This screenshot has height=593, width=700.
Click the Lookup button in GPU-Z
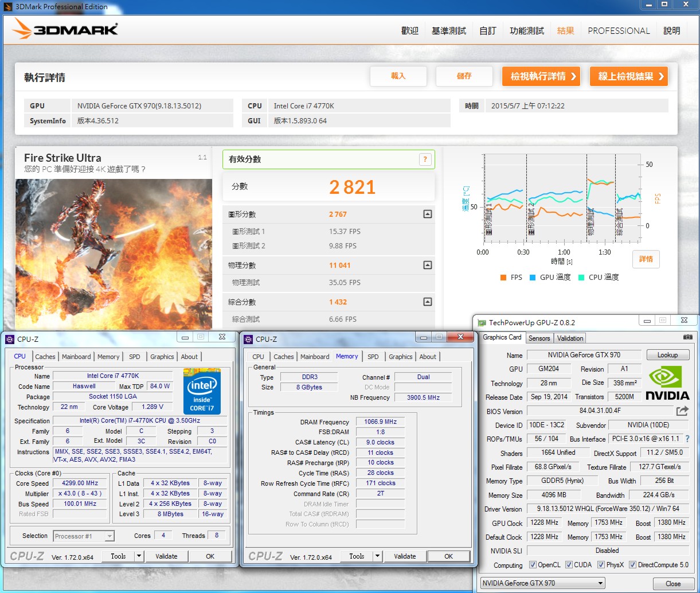667,355
